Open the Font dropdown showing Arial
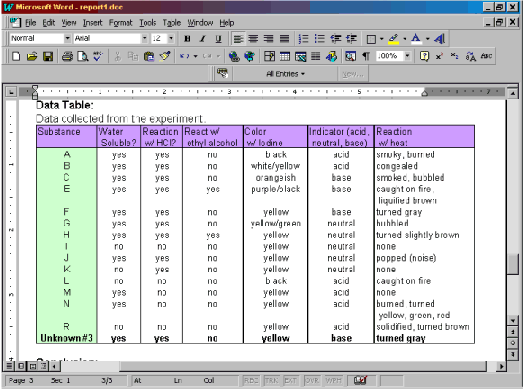The width and height of the screenshot is (523, 389). [144, 38]
